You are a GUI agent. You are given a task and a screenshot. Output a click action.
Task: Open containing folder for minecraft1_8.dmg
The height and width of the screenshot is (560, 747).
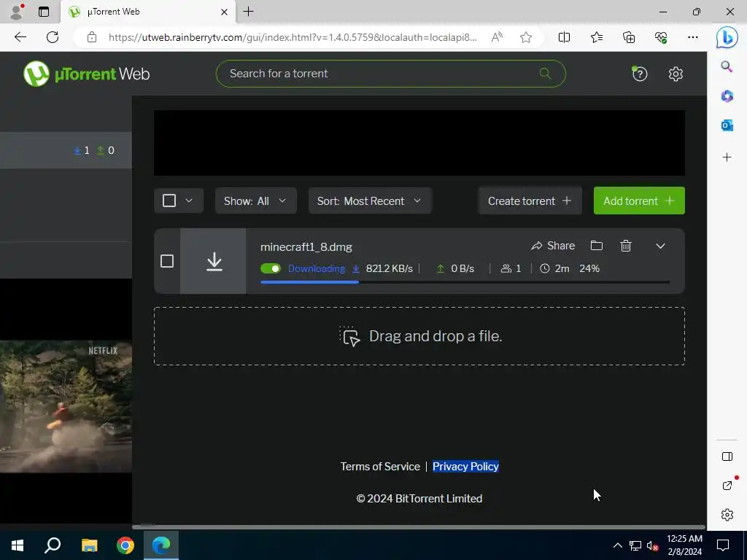(x=597, y=246)
